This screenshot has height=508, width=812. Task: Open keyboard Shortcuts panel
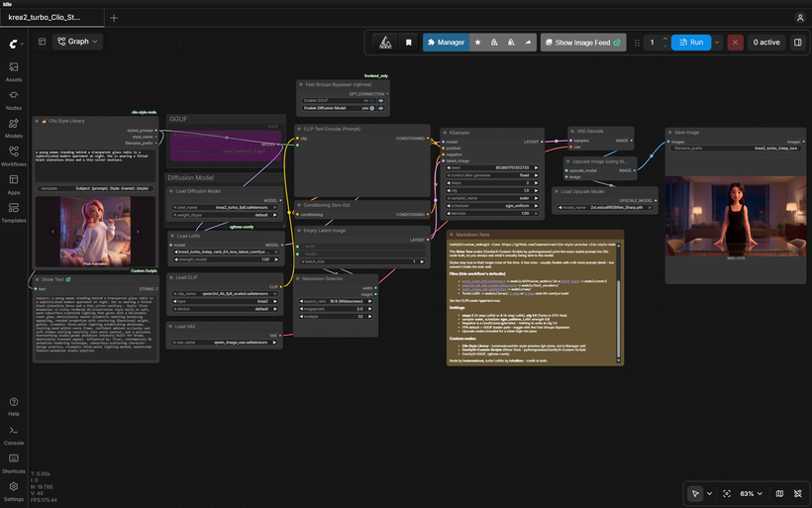(x=14, y=463)
